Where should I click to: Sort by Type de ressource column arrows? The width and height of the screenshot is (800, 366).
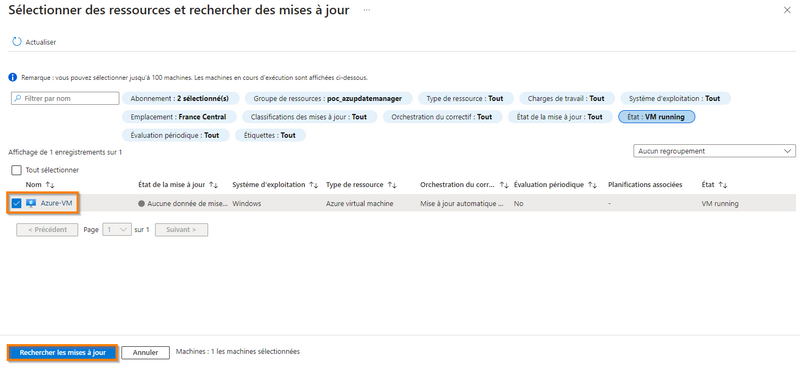(x=392, y=185)
